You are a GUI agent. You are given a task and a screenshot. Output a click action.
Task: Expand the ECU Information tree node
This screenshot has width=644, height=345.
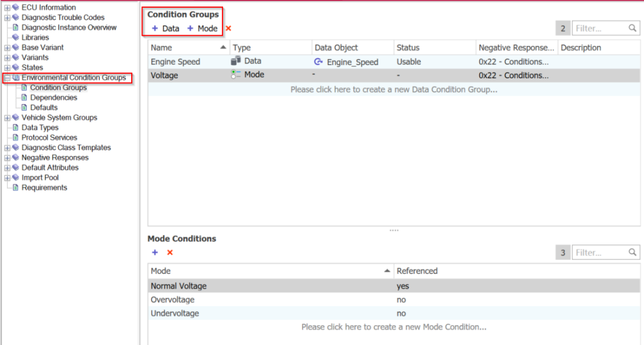coord(7,7)
